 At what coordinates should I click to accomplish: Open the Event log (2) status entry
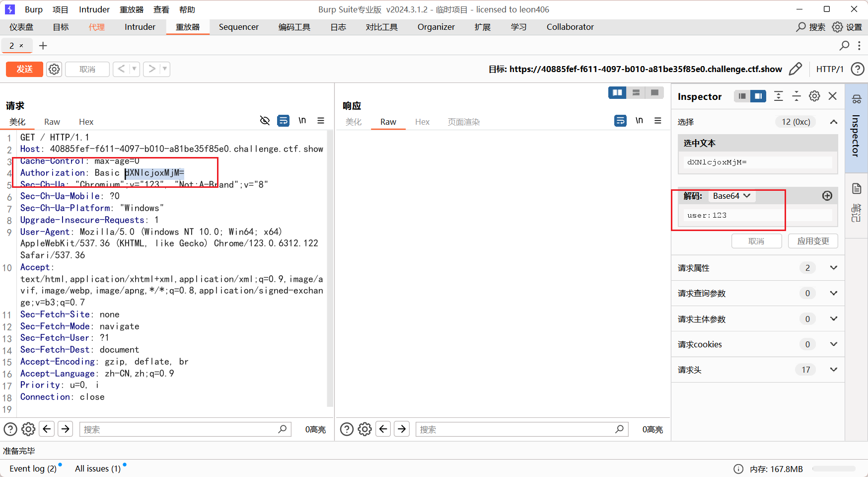click(33, 469)
